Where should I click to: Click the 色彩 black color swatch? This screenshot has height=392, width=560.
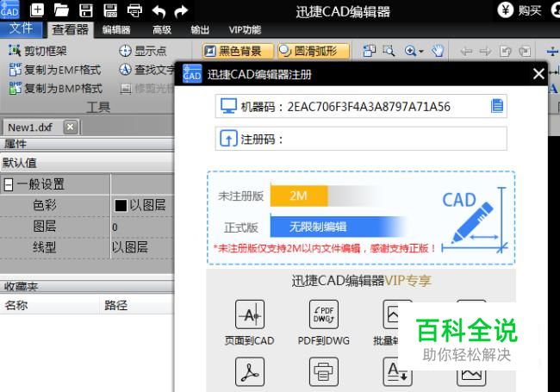click(x=121, y=206)
